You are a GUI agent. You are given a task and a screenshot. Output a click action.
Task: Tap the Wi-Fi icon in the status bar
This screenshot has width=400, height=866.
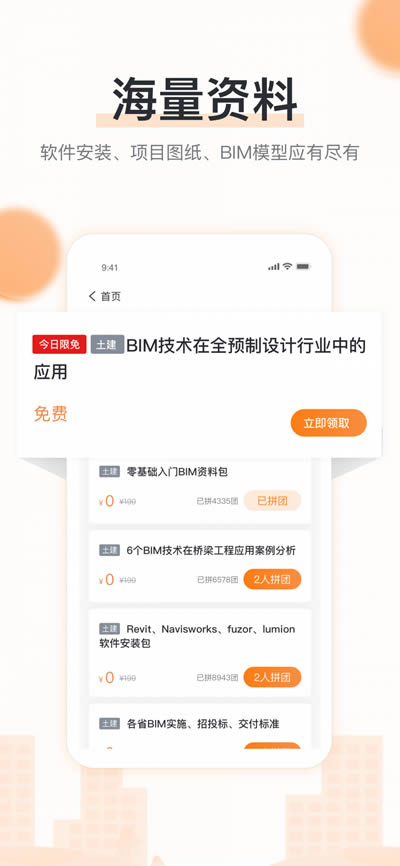(x=287, y=266)
